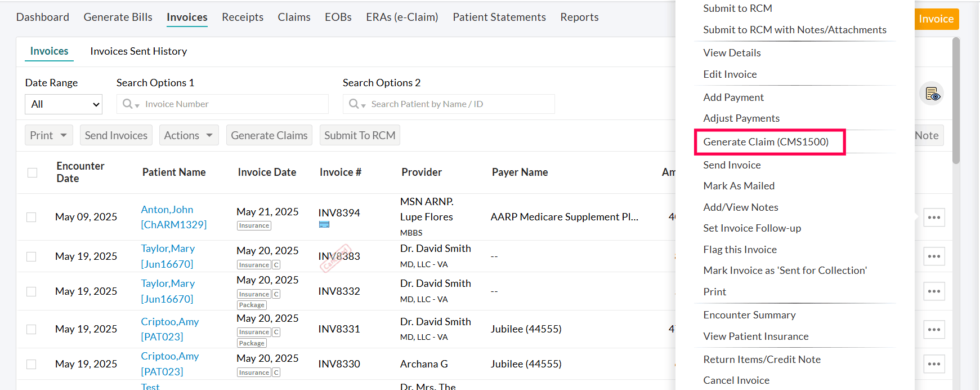Click the C badge under INV8383 date
This screenshot has height=390, width=980.
click(276, 265)
